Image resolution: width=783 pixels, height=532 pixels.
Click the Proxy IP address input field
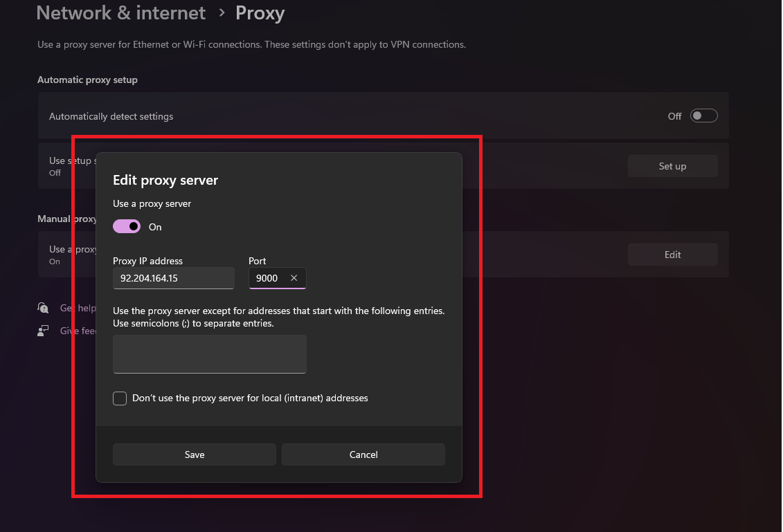pos(173,277)
